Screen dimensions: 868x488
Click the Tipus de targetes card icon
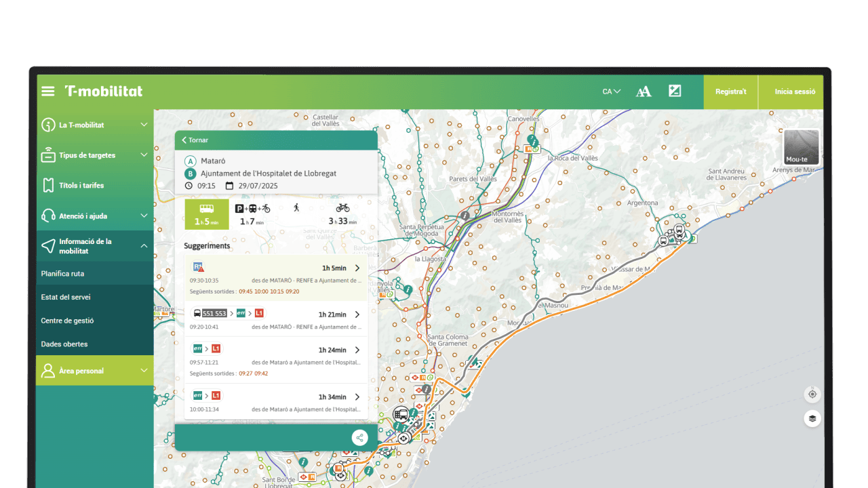48,155
